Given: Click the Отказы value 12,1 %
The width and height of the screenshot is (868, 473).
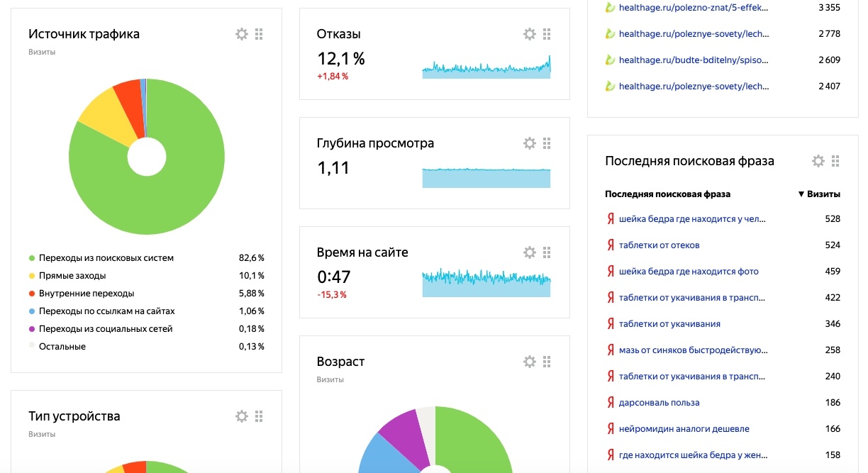Looking at the screenshot, I should click(x=341, y=59).
